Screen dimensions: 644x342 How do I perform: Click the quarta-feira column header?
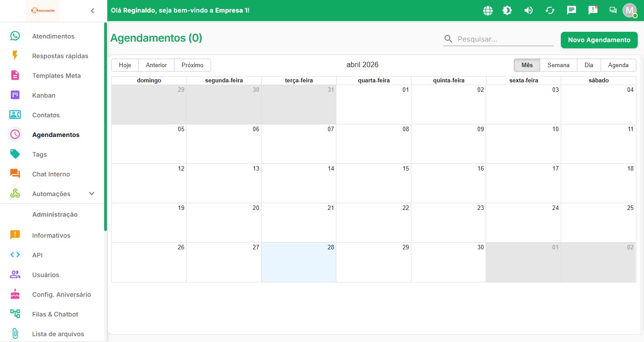click(373, 81)
